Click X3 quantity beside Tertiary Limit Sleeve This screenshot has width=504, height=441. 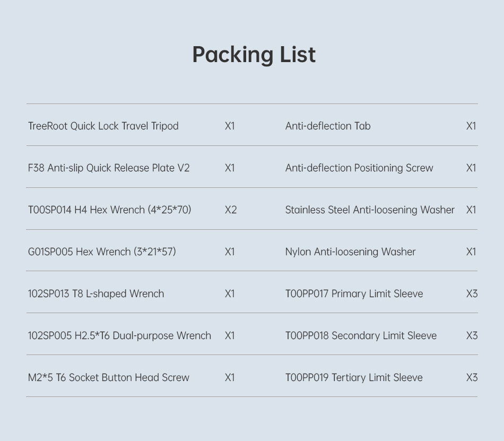pos(472,378)
